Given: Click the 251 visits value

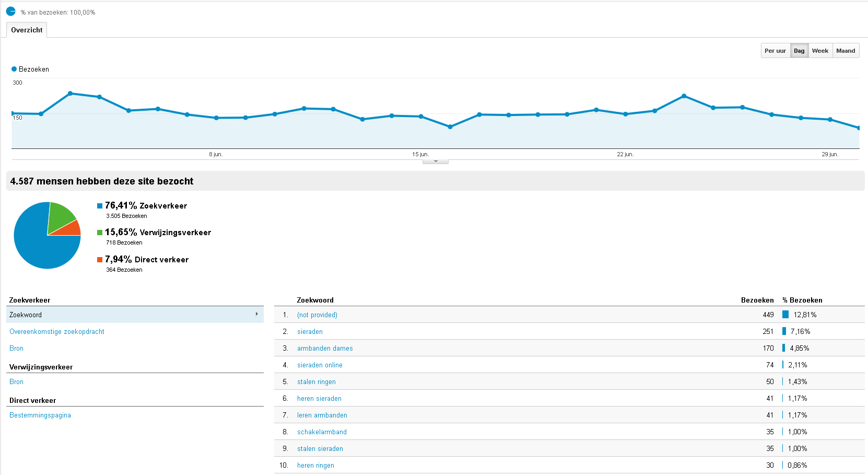Looking at the screenshot, I should 768,331.
